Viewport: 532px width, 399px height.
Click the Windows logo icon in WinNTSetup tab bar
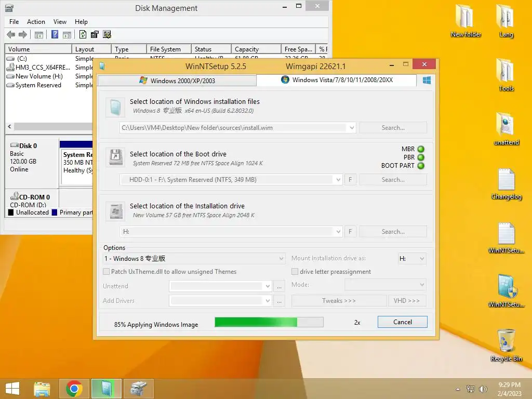click(x=427, y=80)
